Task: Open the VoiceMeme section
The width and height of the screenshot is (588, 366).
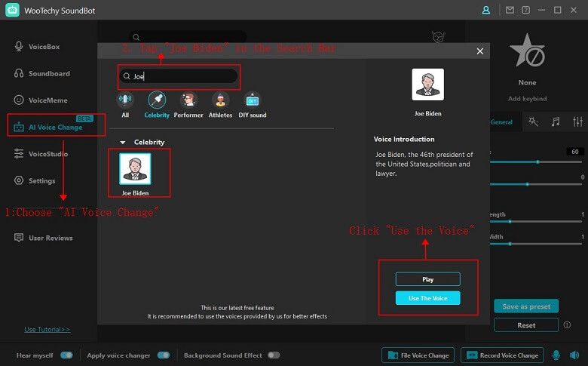Action: 41,100
